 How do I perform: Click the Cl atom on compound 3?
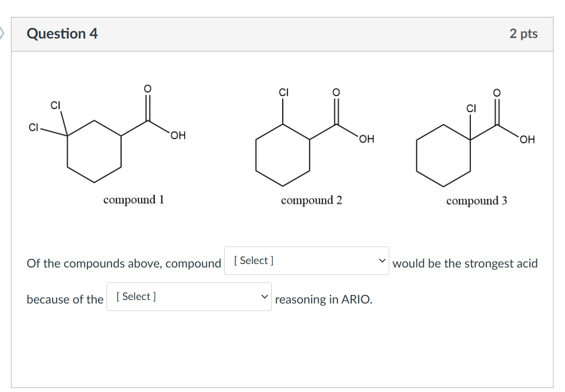(x=471, y=108)
